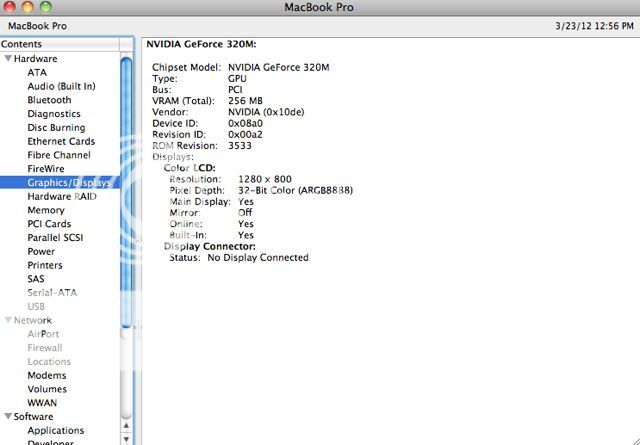The width and height of the screenshot is (640, 445).
Task: Click the Network category label
Action: click(x=33, y=320)
